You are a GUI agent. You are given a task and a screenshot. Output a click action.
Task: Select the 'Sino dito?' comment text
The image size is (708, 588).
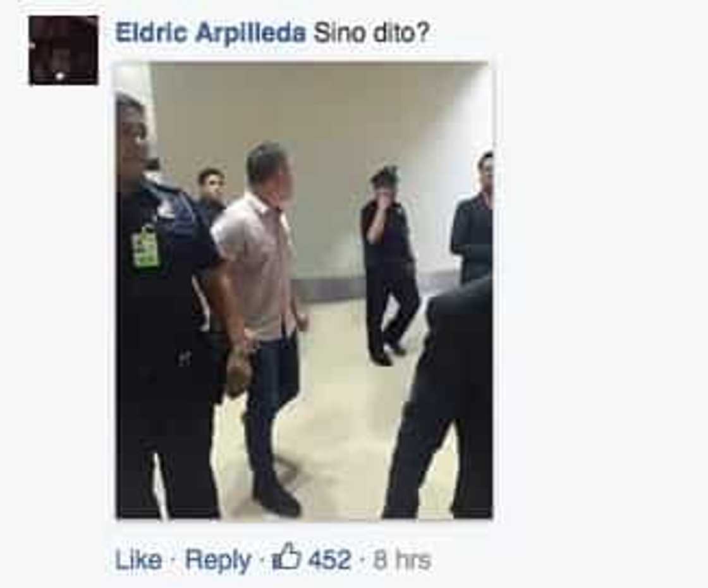click(x=370, y=33)
